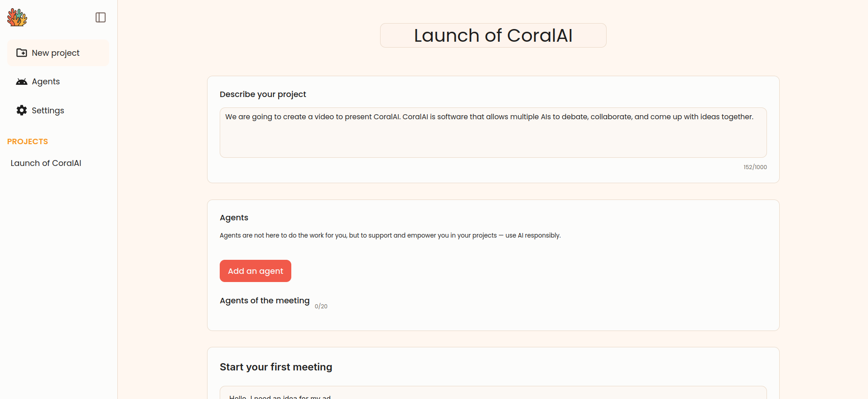Click the use AI responsibly notice text
868x399 pixels.
(x=390, y=235)
